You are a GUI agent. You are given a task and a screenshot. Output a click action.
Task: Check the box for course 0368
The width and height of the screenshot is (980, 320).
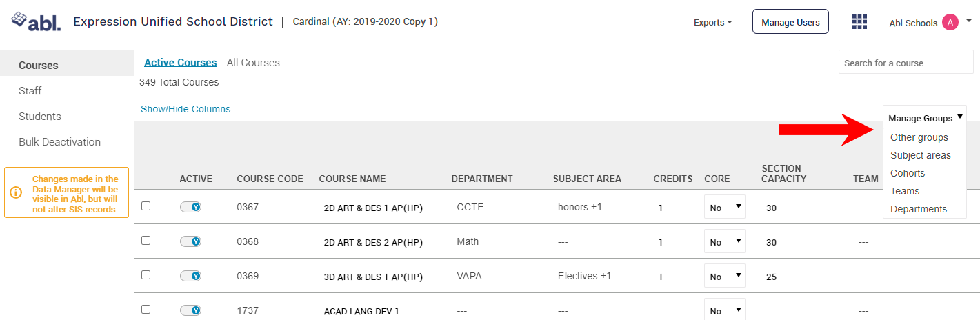coord(146,240)
